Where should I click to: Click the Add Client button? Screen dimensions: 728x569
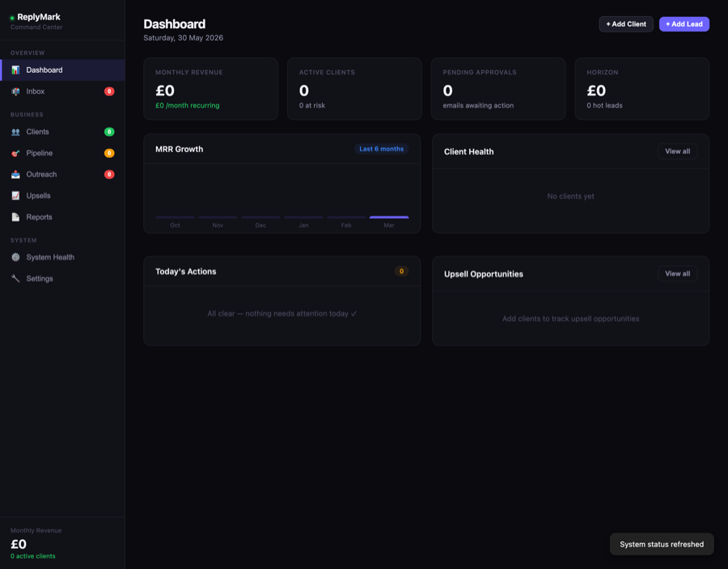coord(626,24)
